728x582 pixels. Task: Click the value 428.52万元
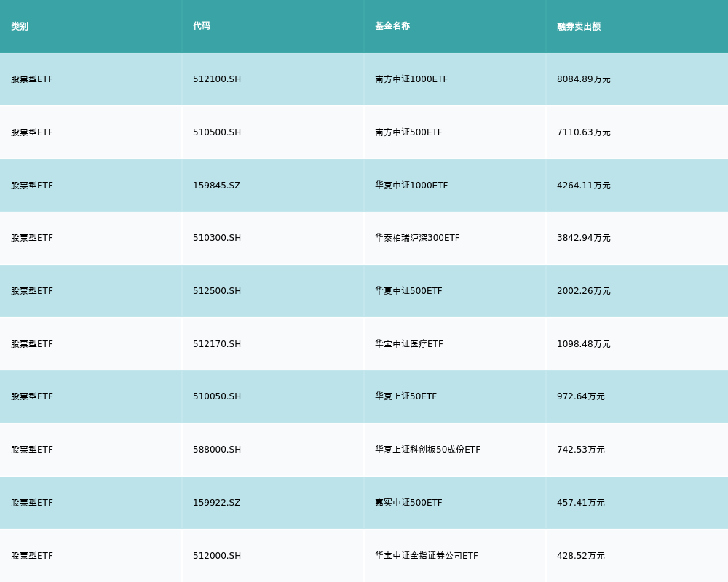(581, 556)
